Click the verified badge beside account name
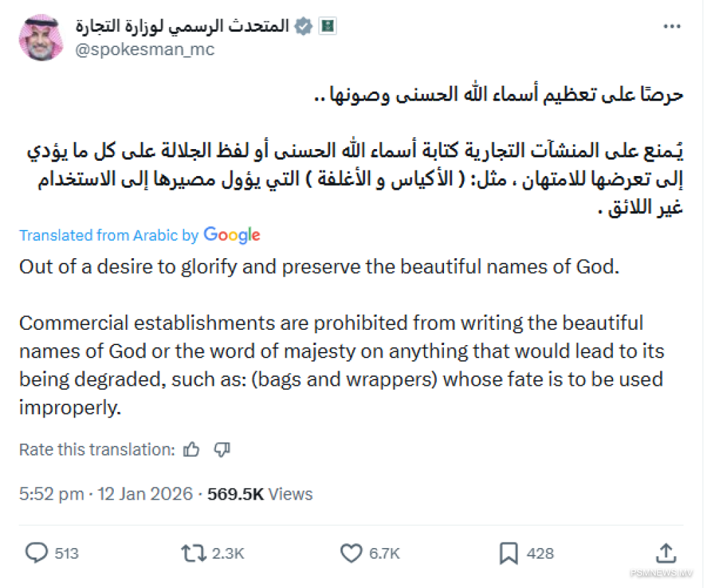 coord(302,26)
